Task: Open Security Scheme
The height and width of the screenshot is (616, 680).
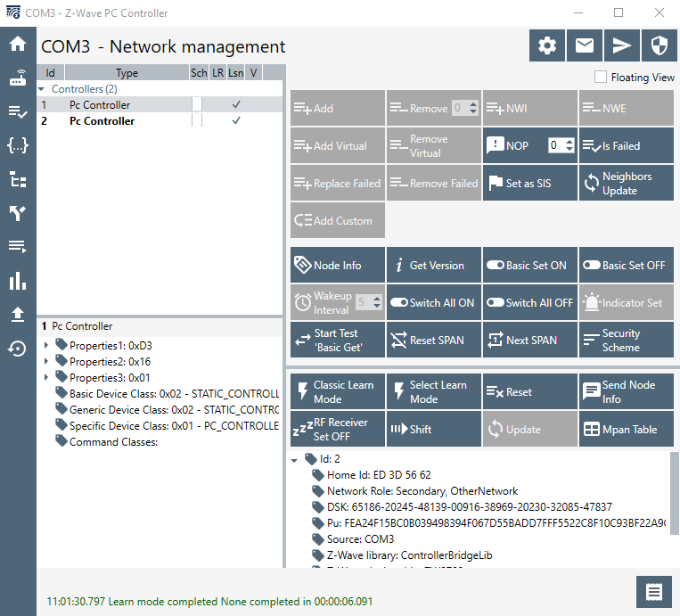Action: 627,340
